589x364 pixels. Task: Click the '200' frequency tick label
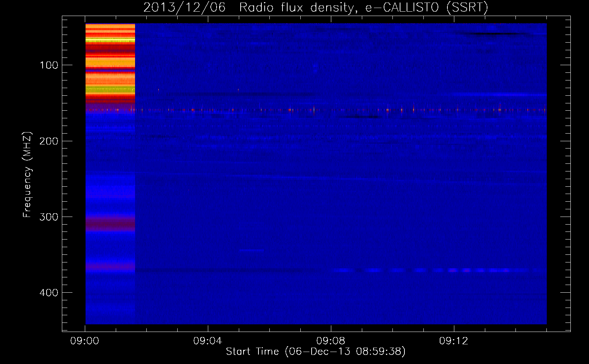(49, 141)
